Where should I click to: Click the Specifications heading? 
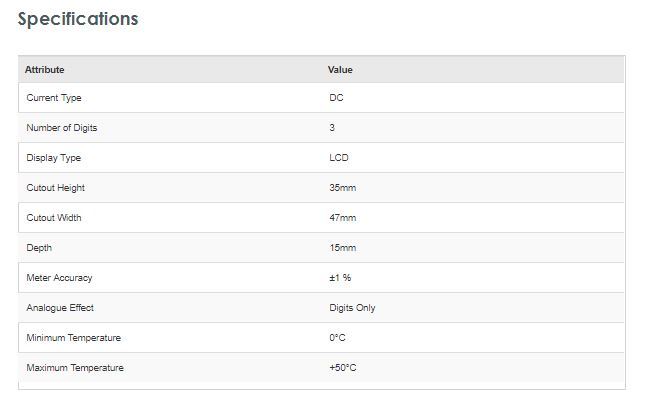[x=78, y=19]
